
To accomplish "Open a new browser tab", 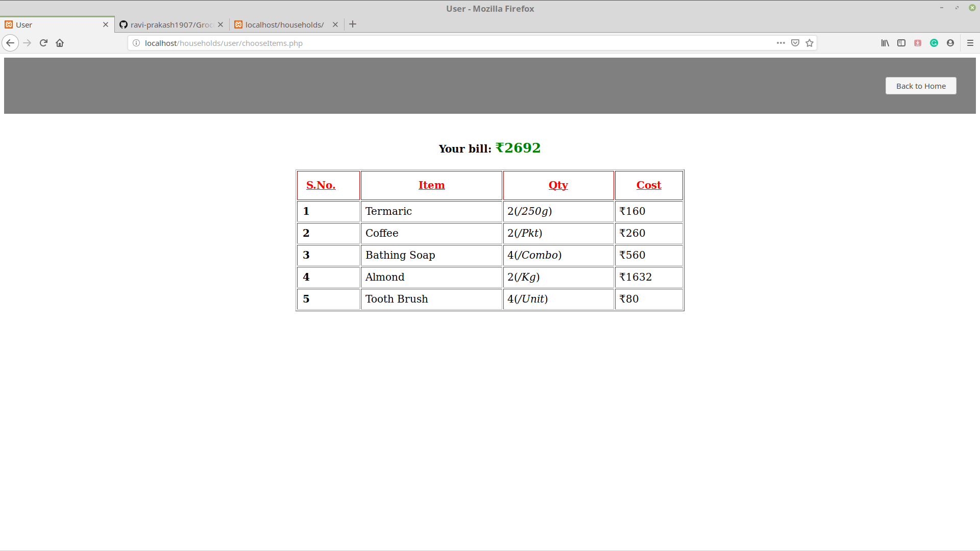I will pyautogui.click(x=353, y=24).
